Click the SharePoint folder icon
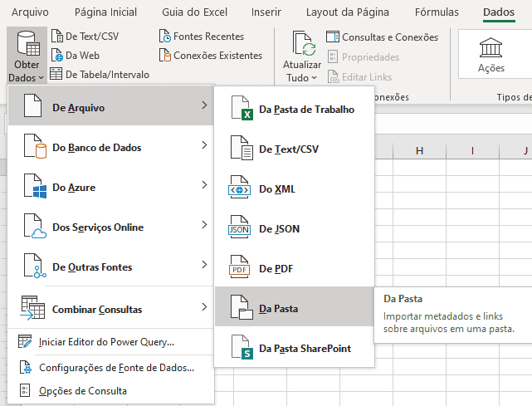This screenshot has height=406, width=532. (242, 347)
